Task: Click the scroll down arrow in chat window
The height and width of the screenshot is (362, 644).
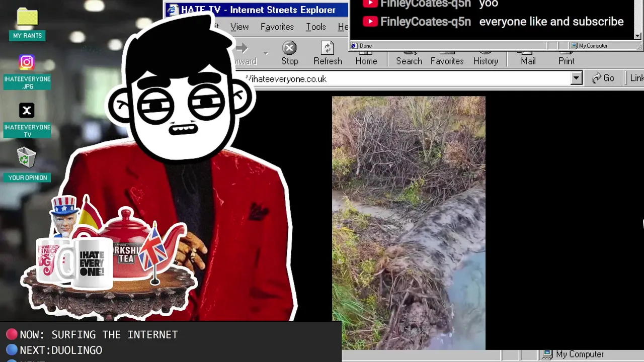Action: point(637,36)
